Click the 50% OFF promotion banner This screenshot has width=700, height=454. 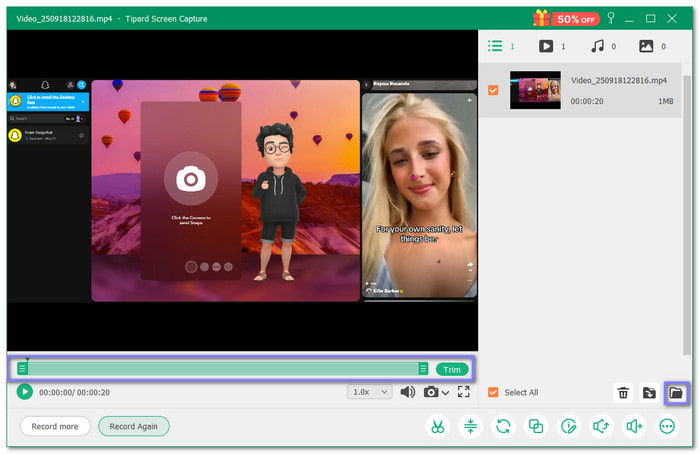tap(566, 19)
